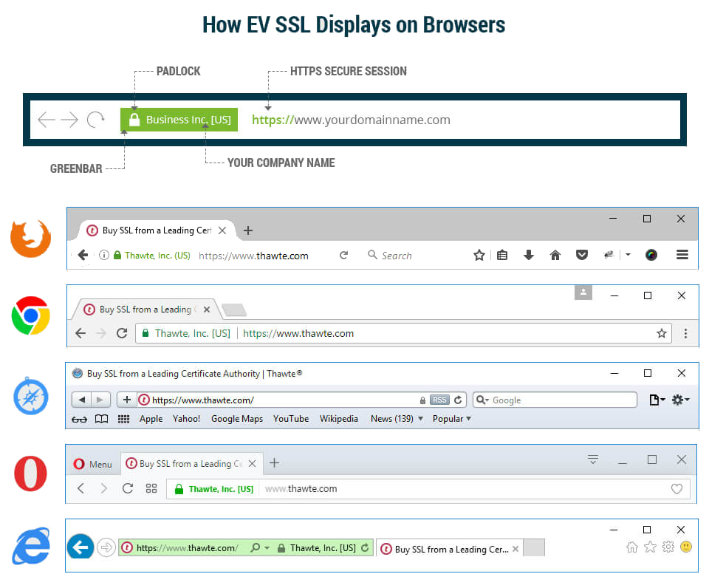The image size is (709, 588).
Task: Open Firefox bookmarks list icon
Action: [x=502, y=255]
